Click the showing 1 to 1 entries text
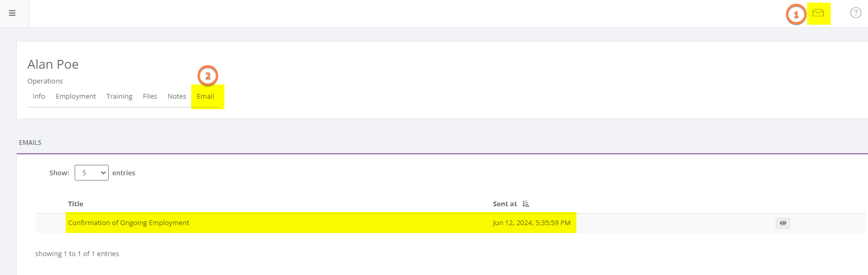This screenshot has width=868, height=275. click(x=77, y=253)
